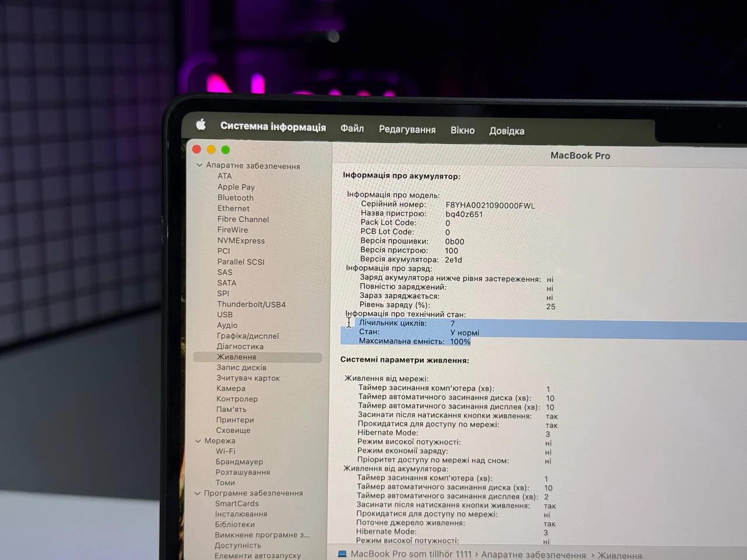Image resolution: width=747 pixels, height=560 pixels.
Task: Click Апаратне забезпечення in the path bar
Action: click(533, 555)
